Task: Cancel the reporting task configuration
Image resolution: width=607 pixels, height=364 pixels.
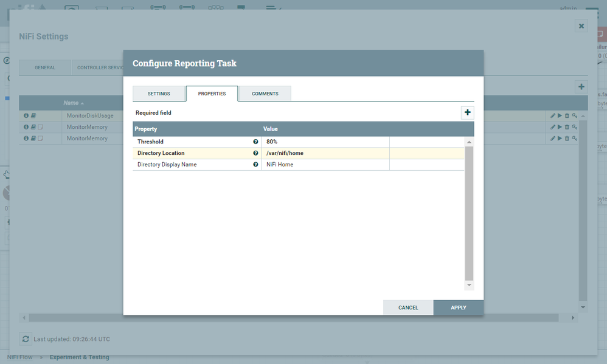Action: point(408,307)
